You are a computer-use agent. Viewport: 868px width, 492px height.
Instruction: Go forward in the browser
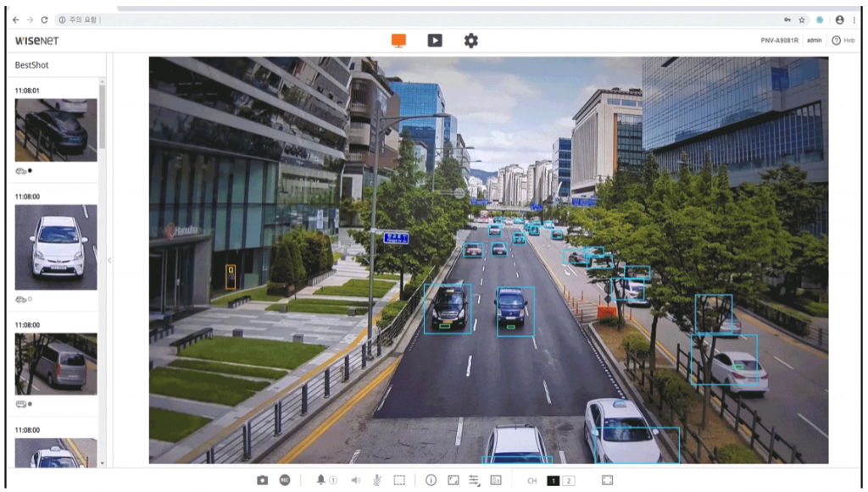(30, 20)
